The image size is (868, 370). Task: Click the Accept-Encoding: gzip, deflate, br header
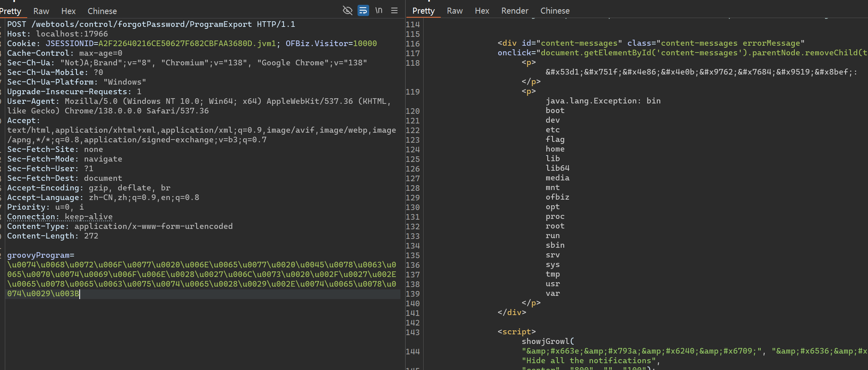(x=88, y=188)
